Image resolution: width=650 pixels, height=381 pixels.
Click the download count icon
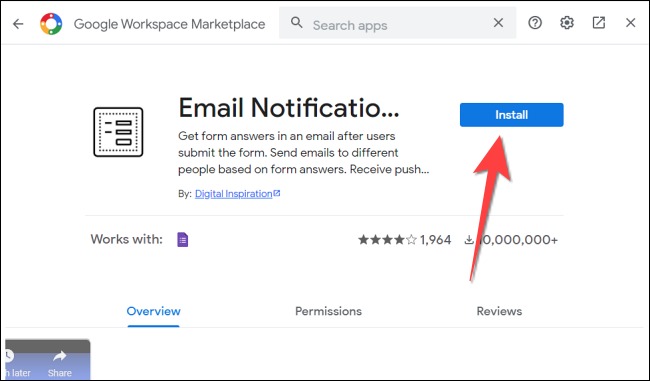click(x=469, y=240)
